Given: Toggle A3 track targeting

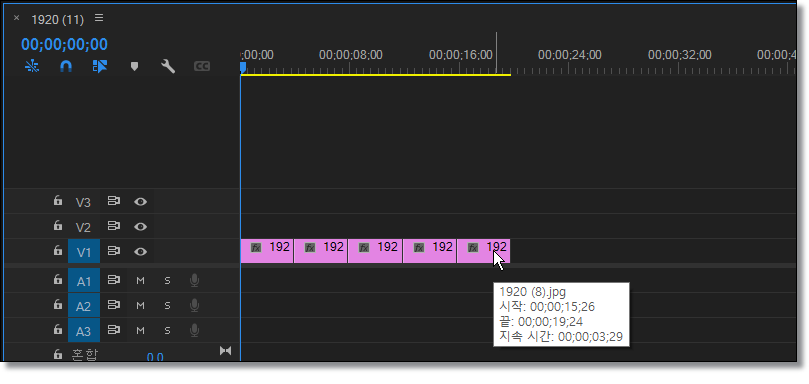Looking at the screenshot, I should 83,331.
